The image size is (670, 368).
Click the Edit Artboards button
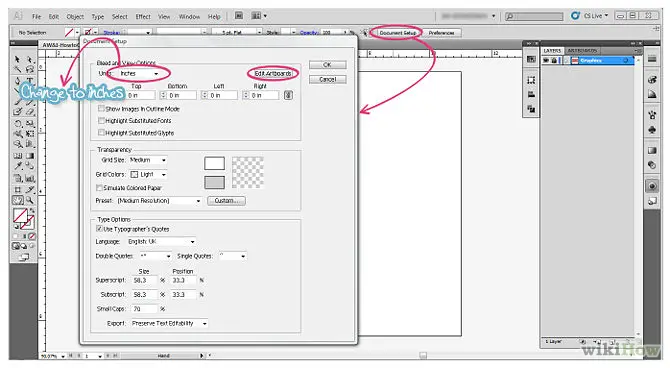tap(273, 74)
